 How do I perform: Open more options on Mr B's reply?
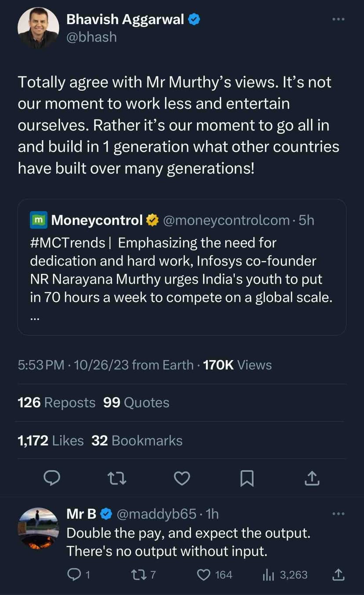[339, 514]
